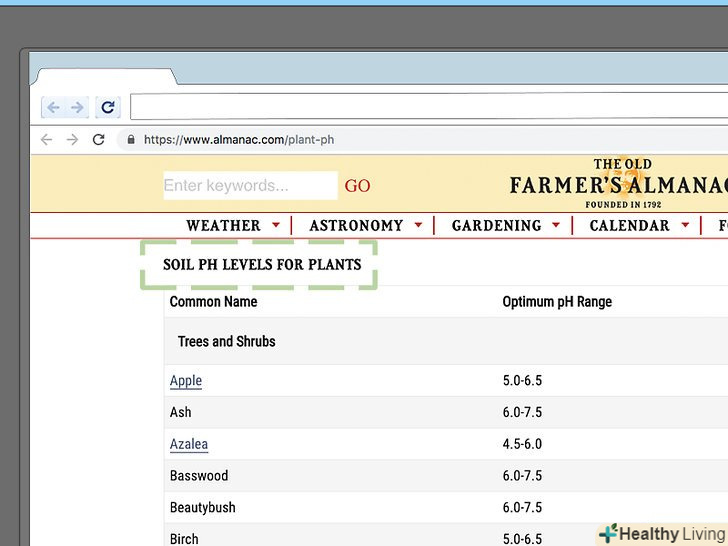Click the refresh button in the top toolbar

point(107,107)
